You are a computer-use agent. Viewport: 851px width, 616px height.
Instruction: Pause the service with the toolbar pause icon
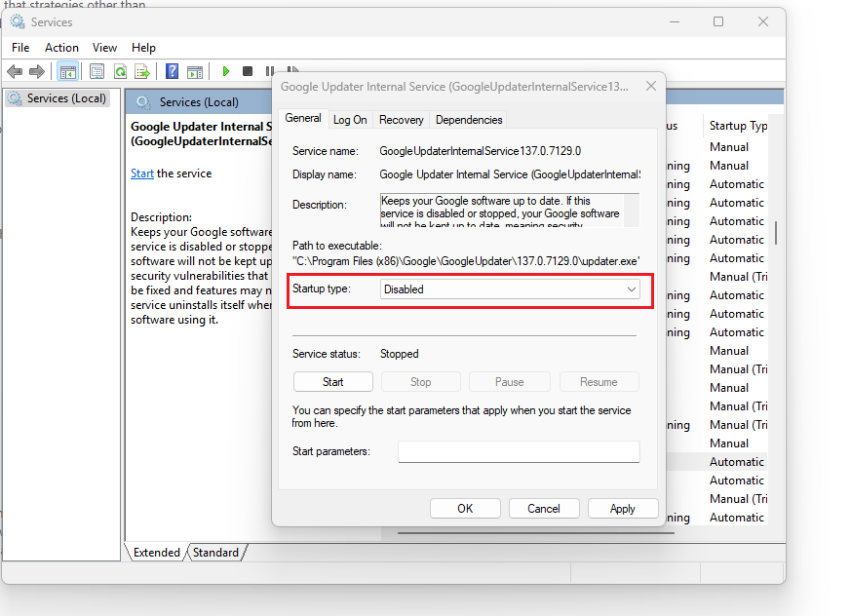(270, 71)
